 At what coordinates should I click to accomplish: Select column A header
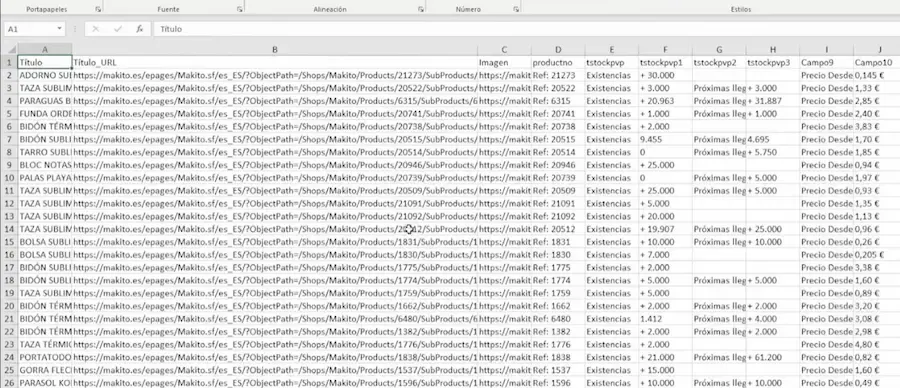(45, 50)
